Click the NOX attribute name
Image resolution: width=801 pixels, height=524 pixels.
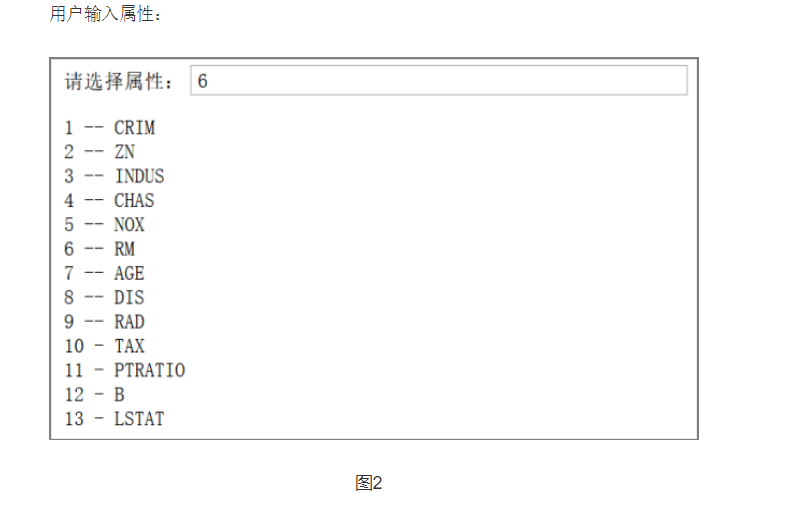[129, 225]
